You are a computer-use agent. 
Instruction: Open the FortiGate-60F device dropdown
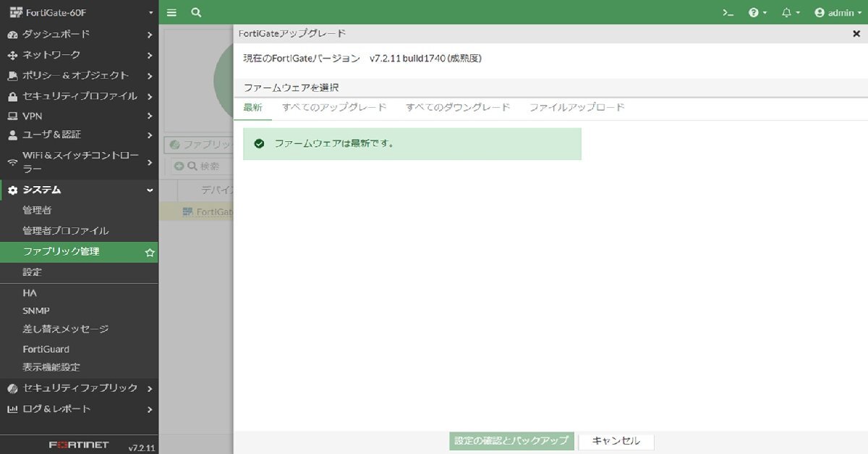78,12
